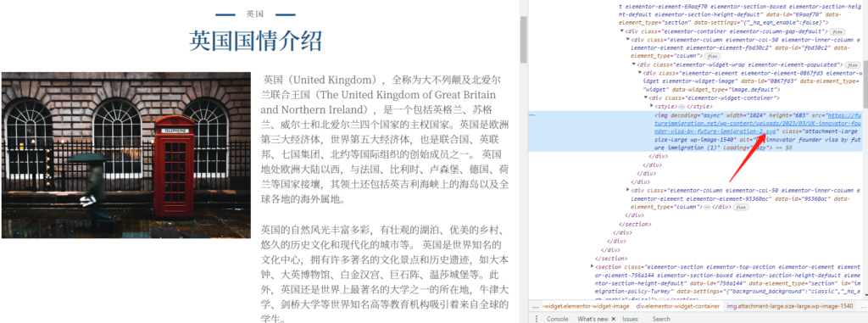Open the Issues drawer tab
Viewport: 868px width, 323px height.
pos(630,319)
